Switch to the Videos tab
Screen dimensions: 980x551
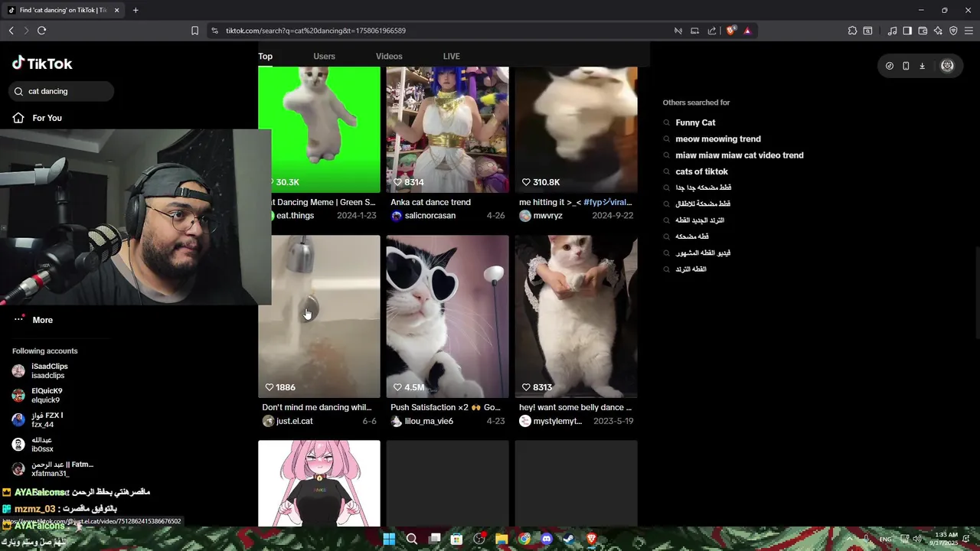coord(389,56)
